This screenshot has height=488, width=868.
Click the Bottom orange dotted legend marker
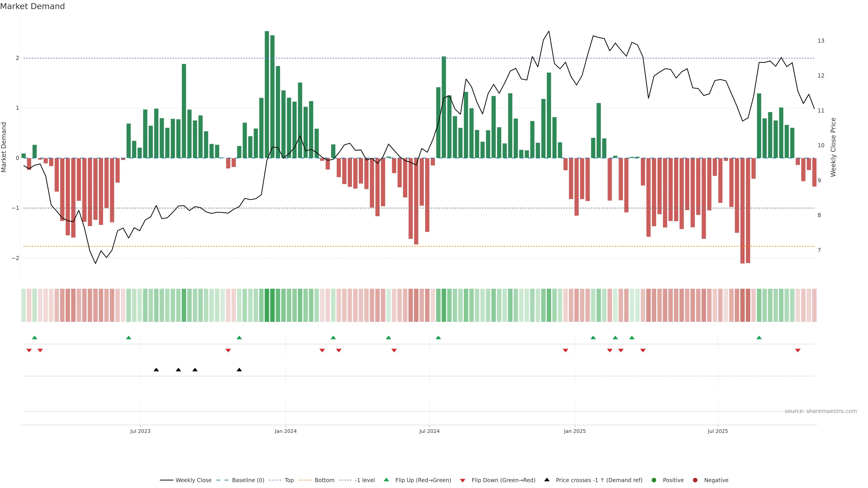pyautogui.click(x=305, y=480)
